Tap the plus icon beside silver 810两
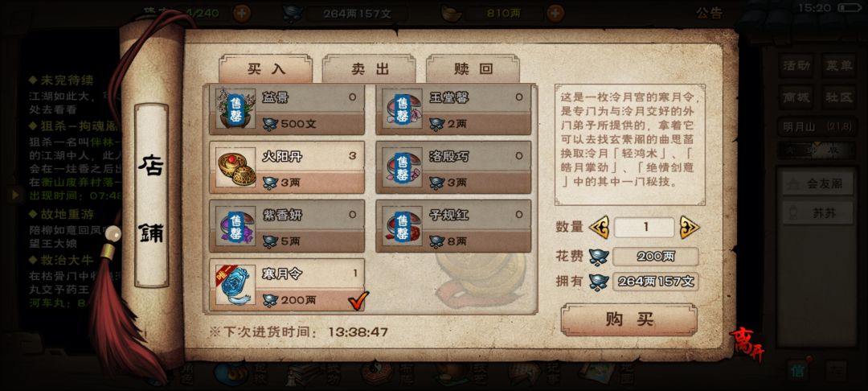Image resolution: width=868 pixels, height=391 pixels. tap(555, 13)
